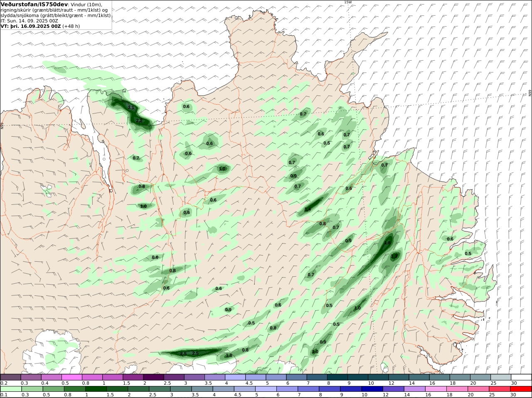Viewport: 532px width, 398px height.
Task: Click the '0.2' label starting the top scale
Action: point(4,383)
